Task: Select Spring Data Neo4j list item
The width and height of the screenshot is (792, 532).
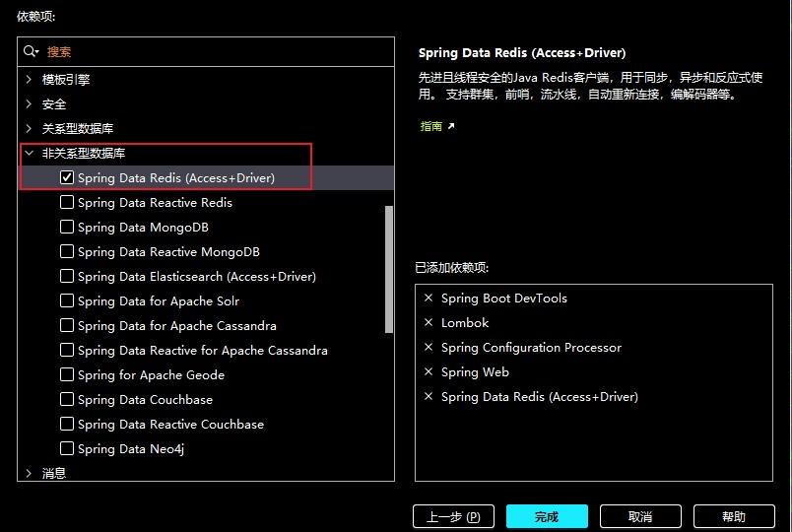Action: 131,449
